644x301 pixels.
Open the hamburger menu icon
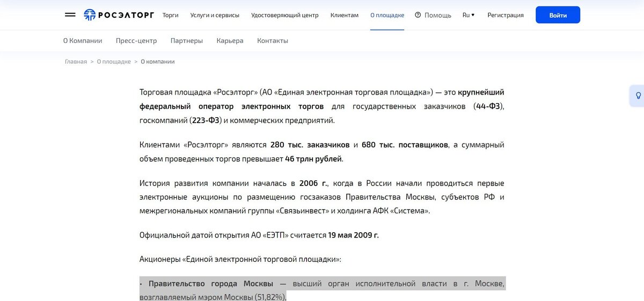[x=70, y=15]
